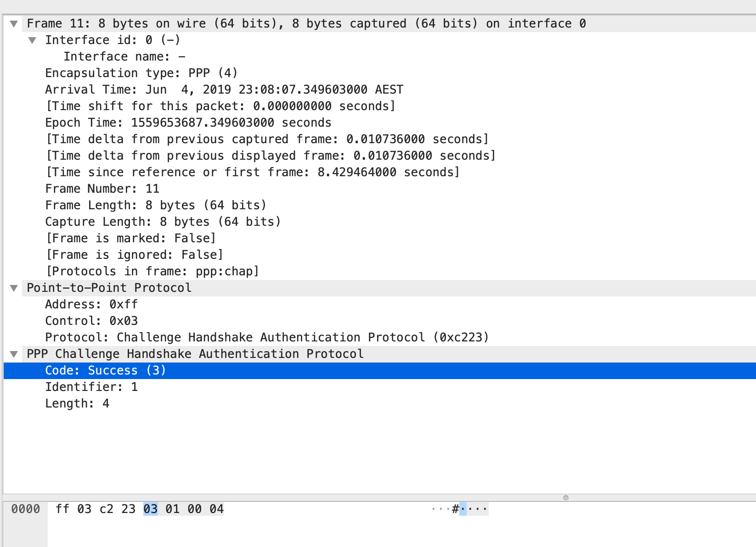
Task: Click the Encapsulation type: PPP row
Action: click(141, 73)
